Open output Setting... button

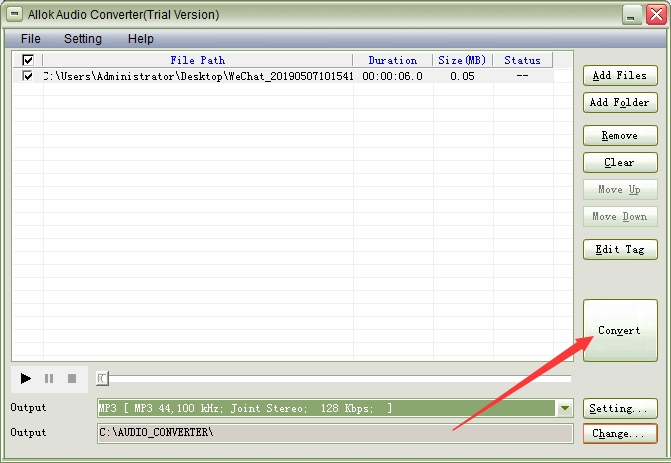(620, 409)
